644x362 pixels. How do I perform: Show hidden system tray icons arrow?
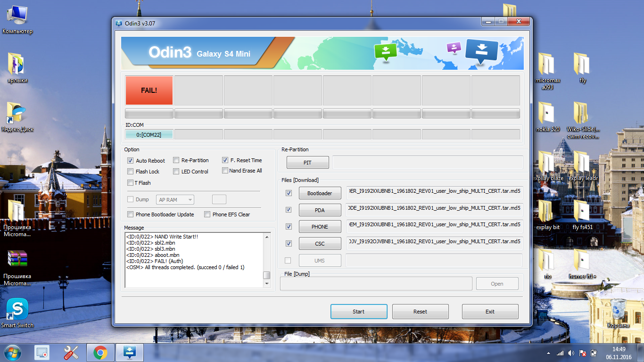tap(548, 353)
